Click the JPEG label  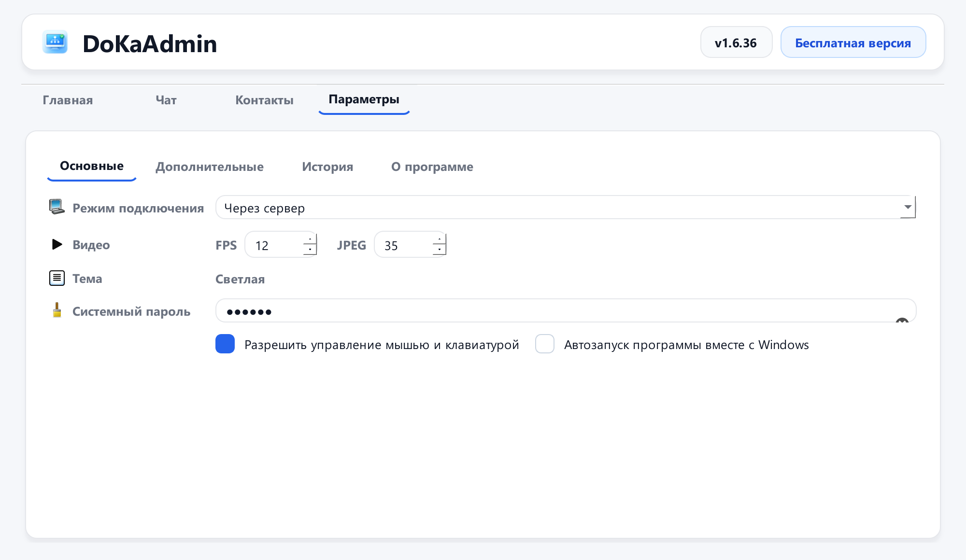coord(352,245)
